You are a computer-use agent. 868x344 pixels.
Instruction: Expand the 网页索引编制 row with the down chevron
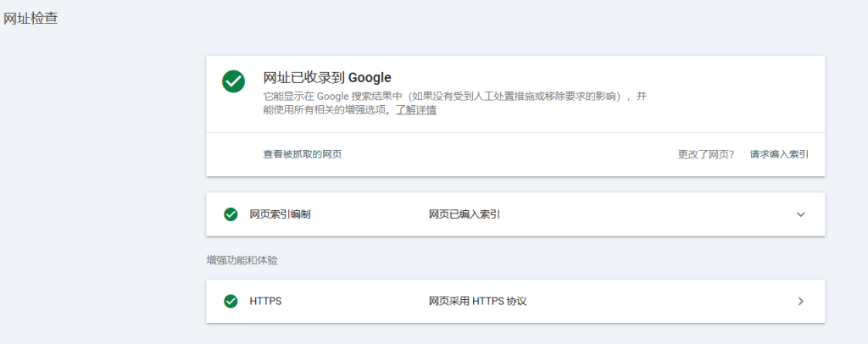pos(800,214)
